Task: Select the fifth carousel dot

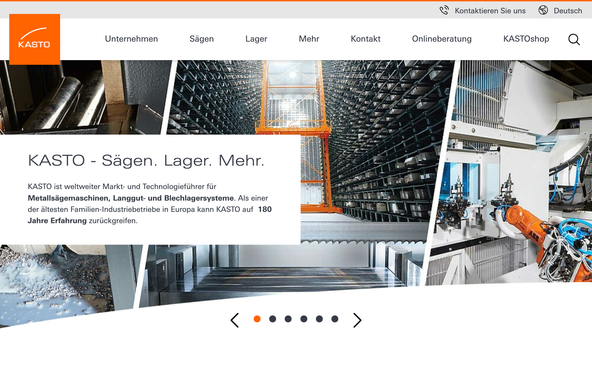Action: click(x=319, y=319)
